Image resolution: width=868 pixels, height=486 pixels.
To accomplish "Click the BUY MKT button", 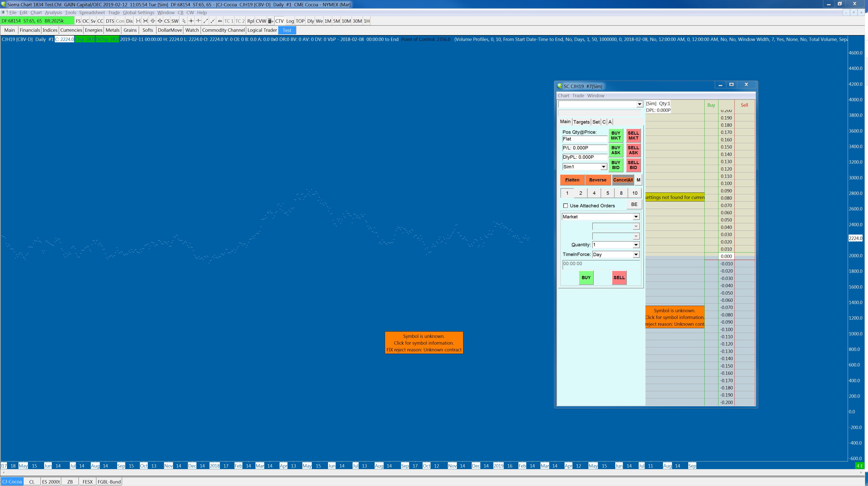I will 616,135.
